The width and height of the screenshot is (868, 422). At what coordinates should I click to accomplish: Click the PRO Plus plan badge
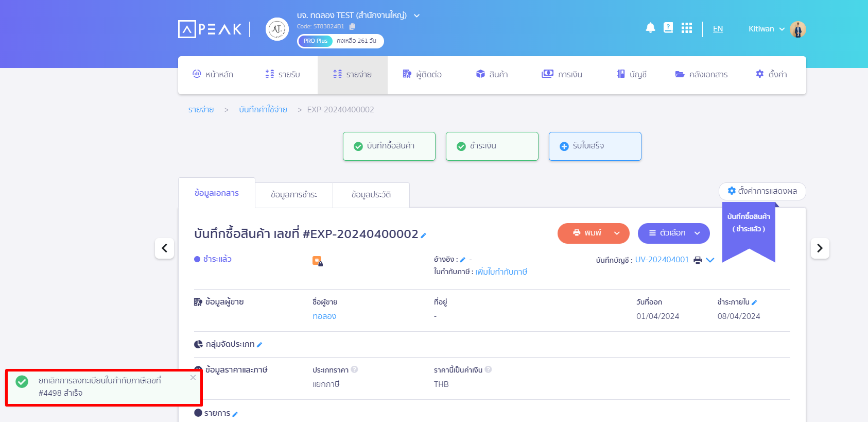point(316,41)
